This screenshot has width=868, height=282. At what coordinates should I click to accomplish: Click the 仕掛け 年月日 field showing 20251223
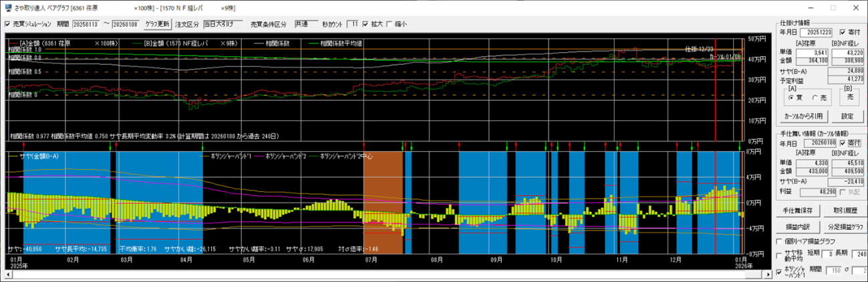[x=817, y=31]
